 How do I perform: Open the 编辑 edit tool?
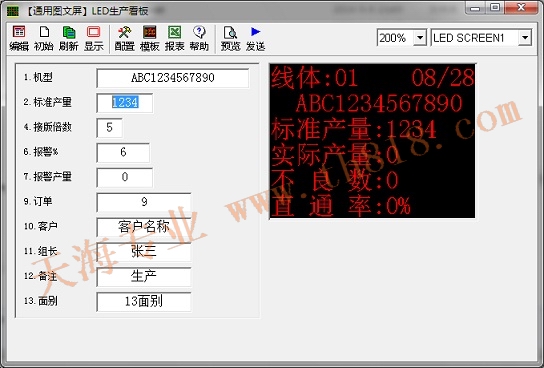click(x=19, y=38)
